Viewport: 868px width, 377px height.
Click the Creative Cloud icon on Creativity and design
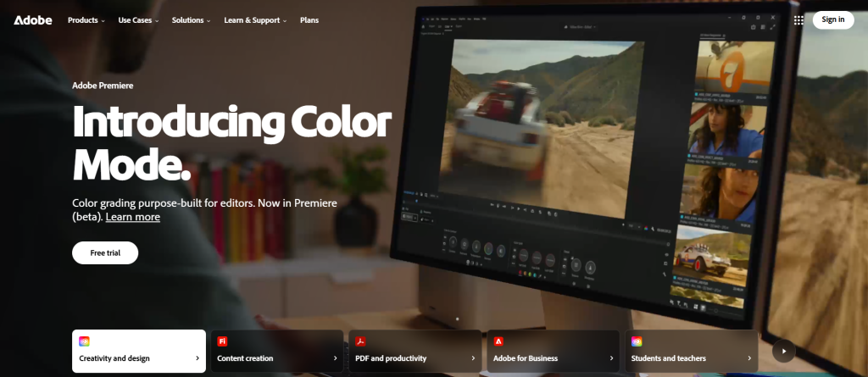[84, 341]
